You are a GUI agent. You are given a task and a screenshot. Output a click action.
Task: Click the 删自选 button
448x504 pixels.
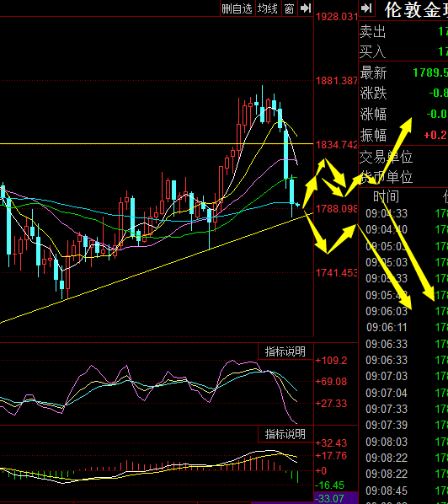[x=237, y=8]
